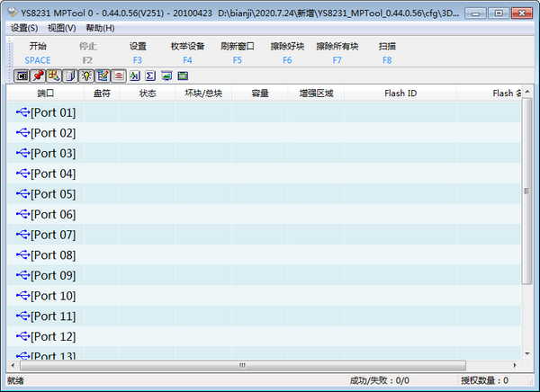Click the 增强区域 column header
540x392 pixels.
point(316,94)
